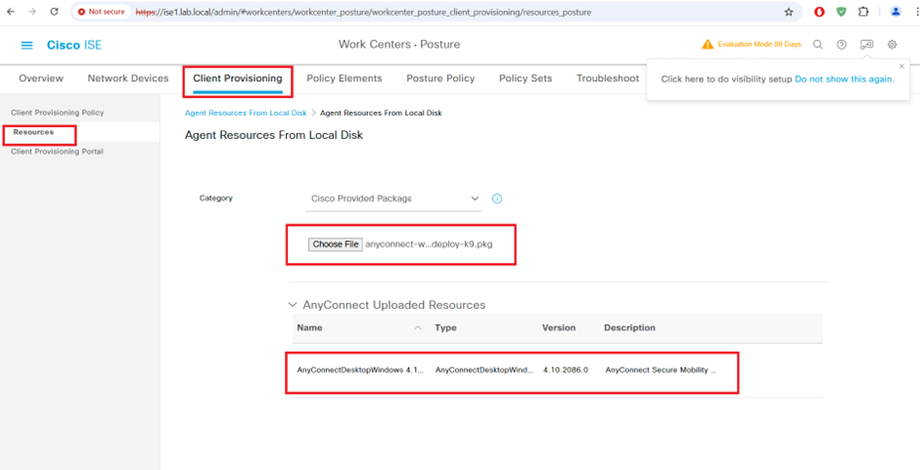Click the Click here to do visibility setup text
Image resolution: width=920 pixels, height=470 pixels.
coord(726,79)
